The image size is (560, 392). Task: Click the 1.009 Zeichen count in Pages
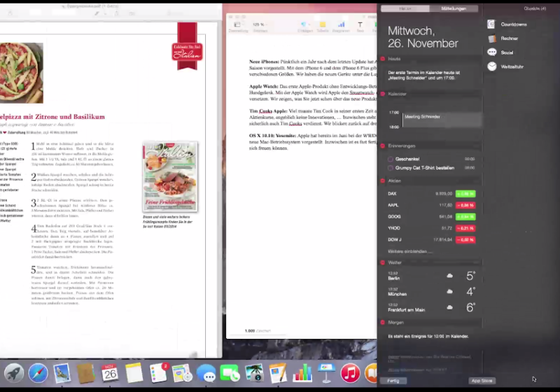tap(258, 331)
